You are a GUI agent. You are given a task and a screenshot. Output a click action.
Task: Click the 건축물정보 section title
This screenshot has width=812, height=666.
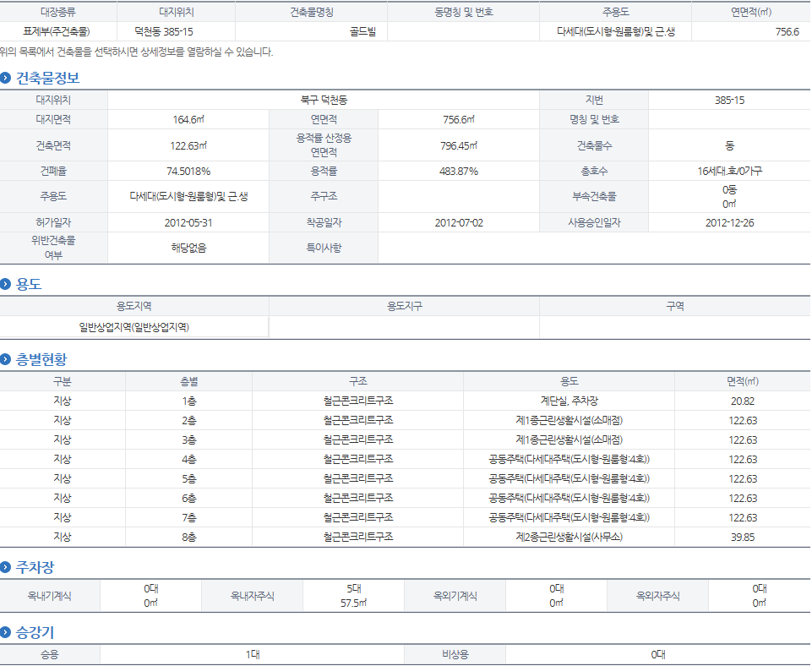pyautogui.click(x=47, y=79)
